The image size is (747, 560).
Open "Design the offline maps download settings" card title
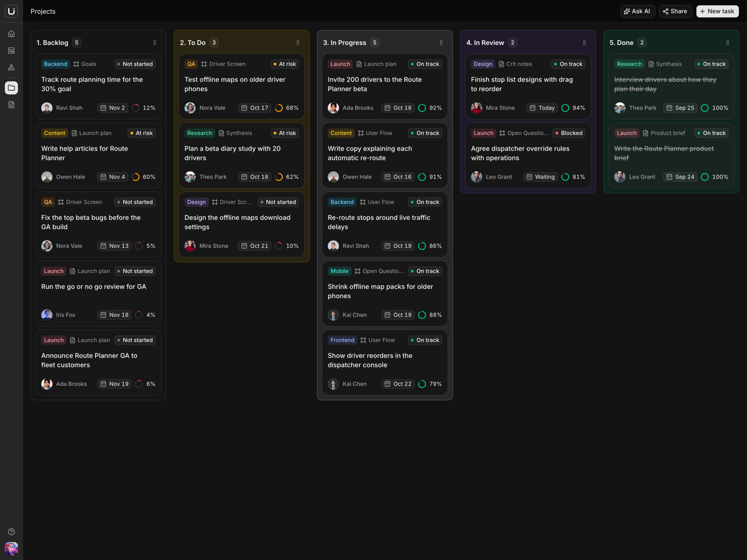237,222
